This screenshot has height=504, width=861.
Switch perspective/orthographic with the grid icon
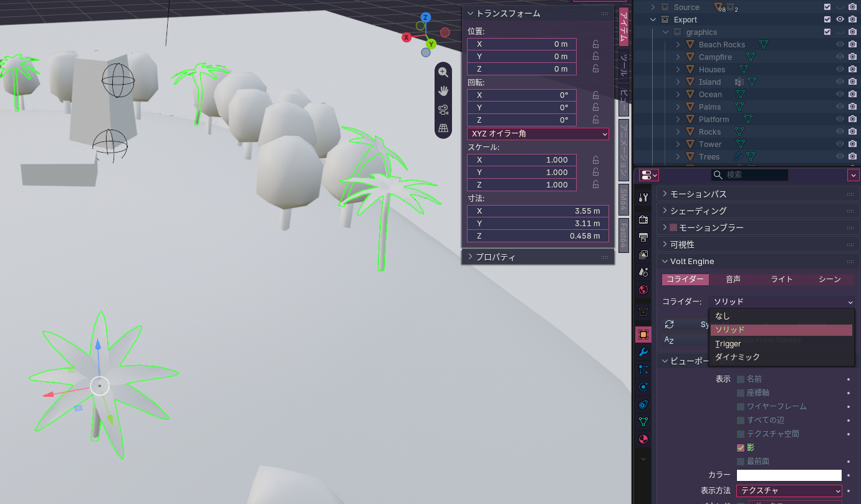(x=443, y=128)
